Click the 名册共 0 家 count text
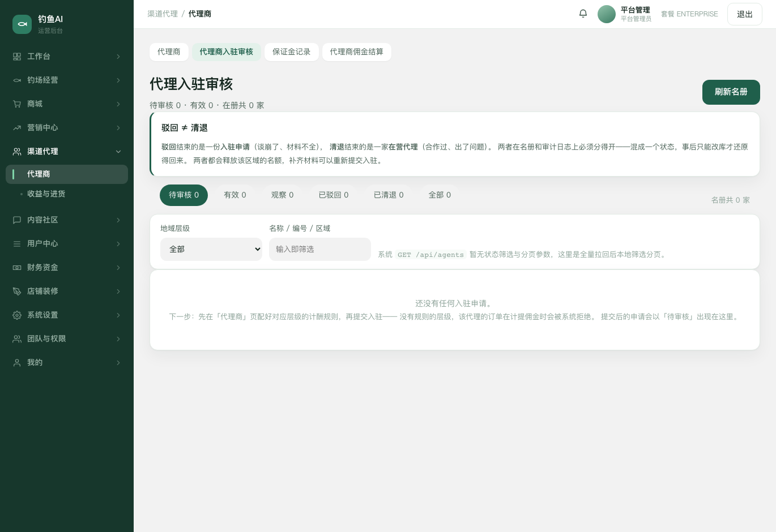This screenshot has width=776, height=532. coord(731,200)
